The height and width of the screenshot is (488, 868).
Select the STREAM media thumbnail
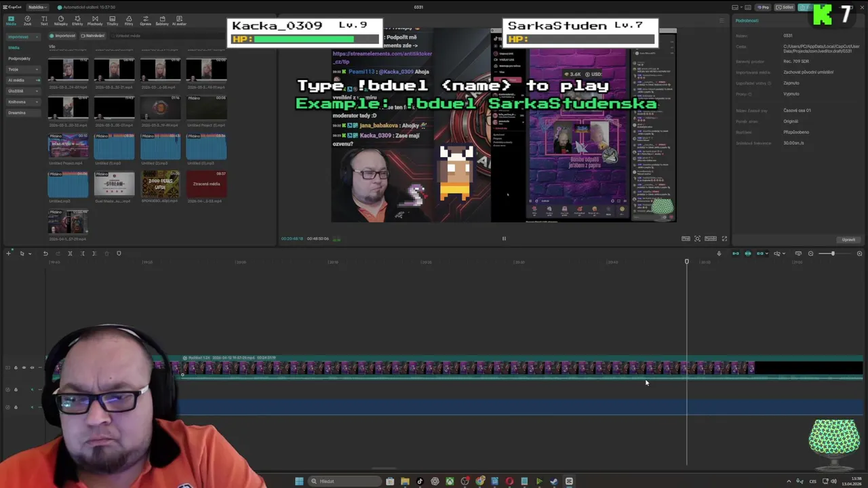(x=114, y=184)
